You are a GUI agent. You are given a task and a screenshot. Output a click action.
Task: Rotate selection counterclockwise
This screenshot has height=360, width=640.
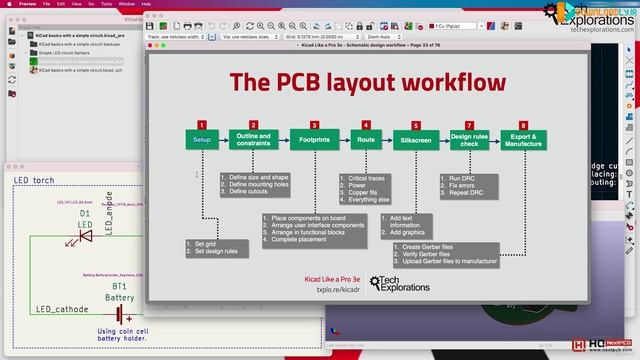[316, 26]
